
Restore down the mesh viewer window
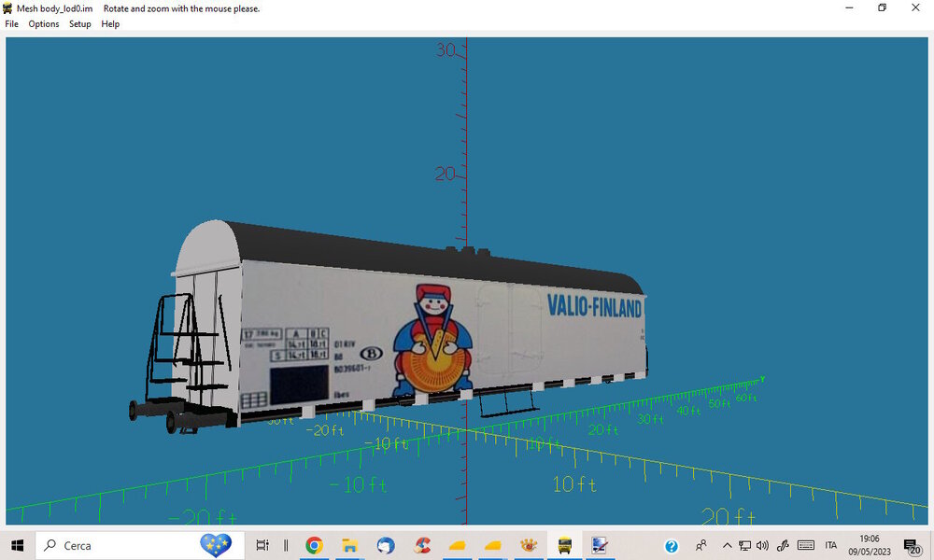[883, 7]
